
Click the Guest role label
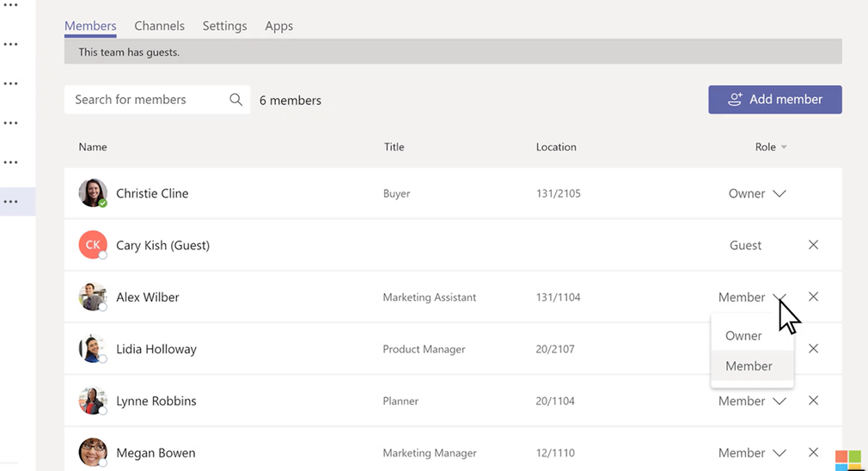click(x=746, y=246)
